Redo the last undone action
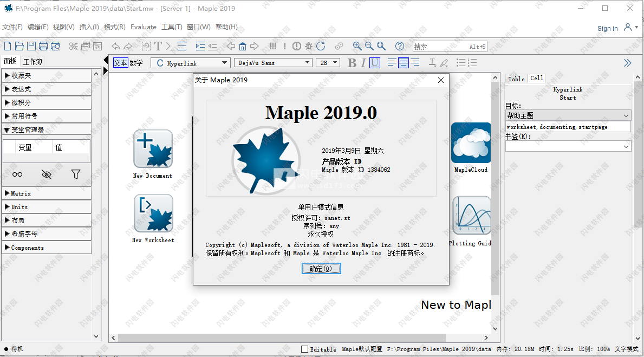This screenshot has width=644, height=357. [x=128, y=46]
